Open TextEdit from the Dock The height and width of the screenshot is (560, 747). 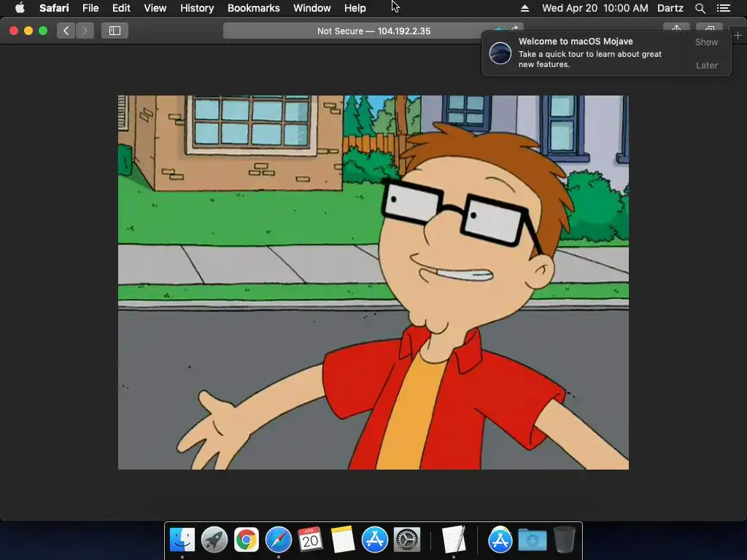click(x=454, y=540)
